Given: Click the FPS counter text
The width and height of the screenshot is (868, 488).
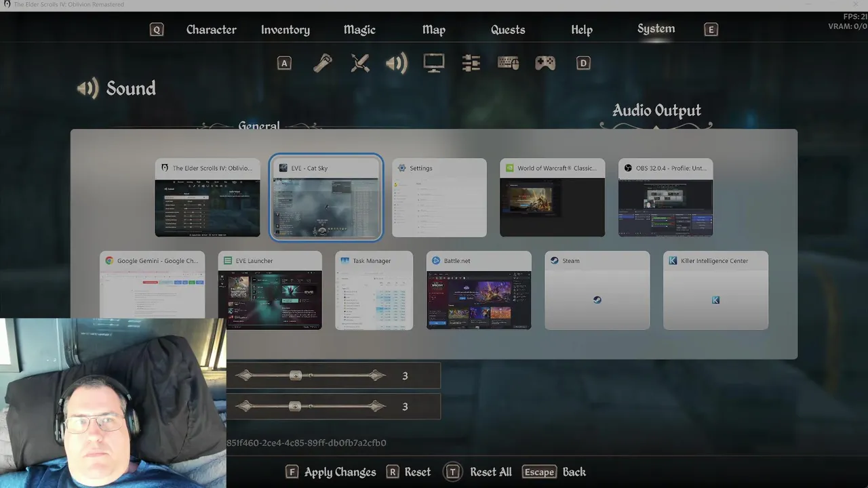Looking at the screenshot, I should (x=855, y=17).
